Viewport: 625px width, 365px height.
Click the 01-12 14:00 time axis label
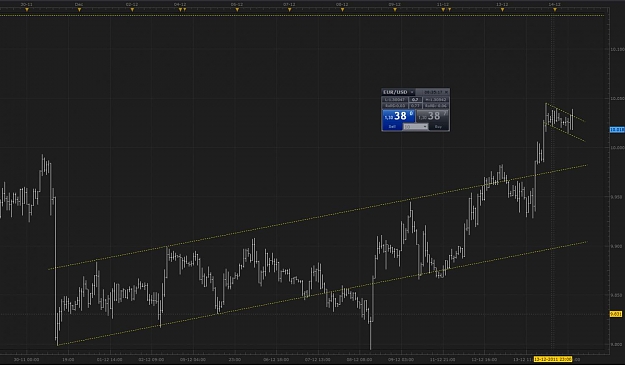coord(109,359)
